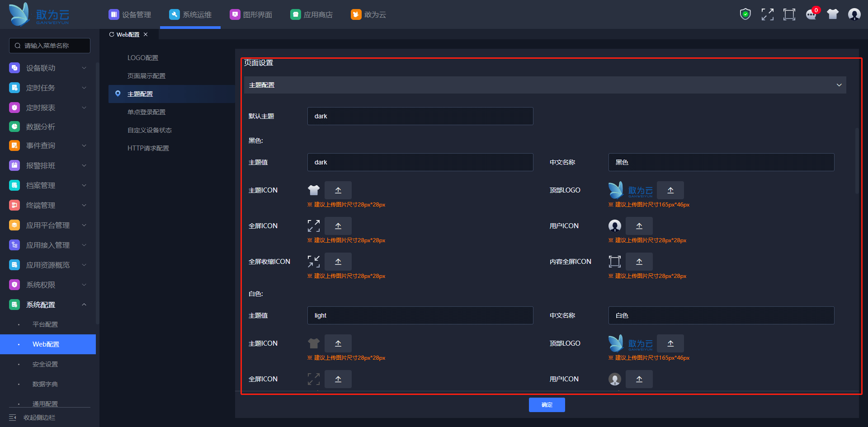Click 收起侧边栏 to collapse sidebar

[39, 418]
